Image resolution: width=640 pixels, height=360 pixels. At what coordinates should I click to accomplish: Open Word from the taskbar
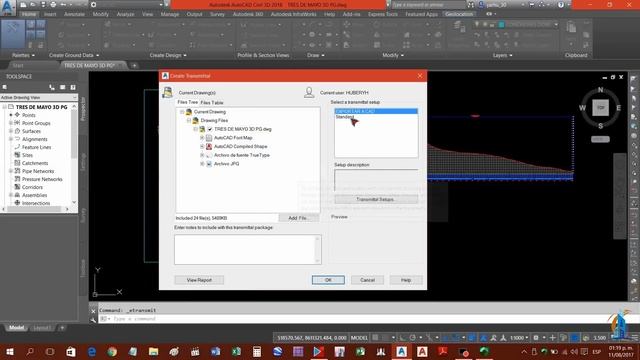coord(216,351)
